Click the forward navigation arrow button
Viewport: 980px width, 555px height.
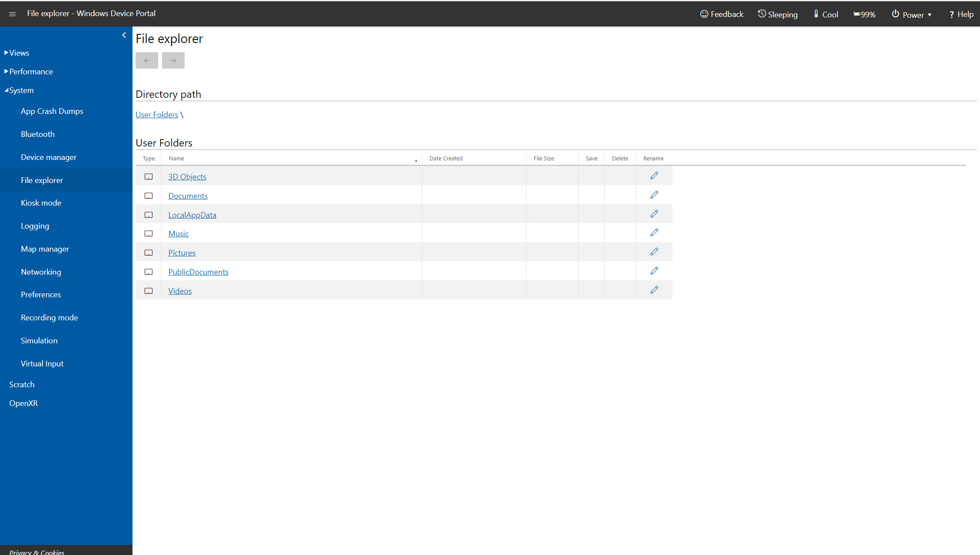[173, 60]
